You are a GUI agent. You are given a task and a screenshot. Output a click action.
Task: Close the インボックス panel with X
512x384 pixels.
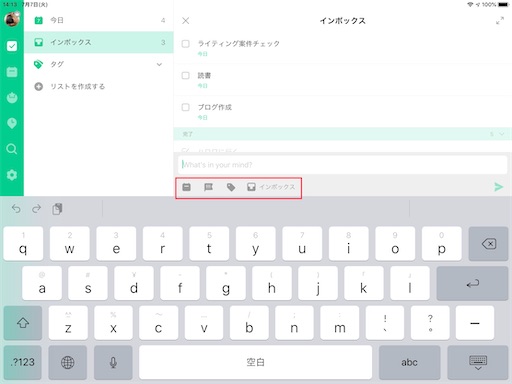tap(186, 21)
